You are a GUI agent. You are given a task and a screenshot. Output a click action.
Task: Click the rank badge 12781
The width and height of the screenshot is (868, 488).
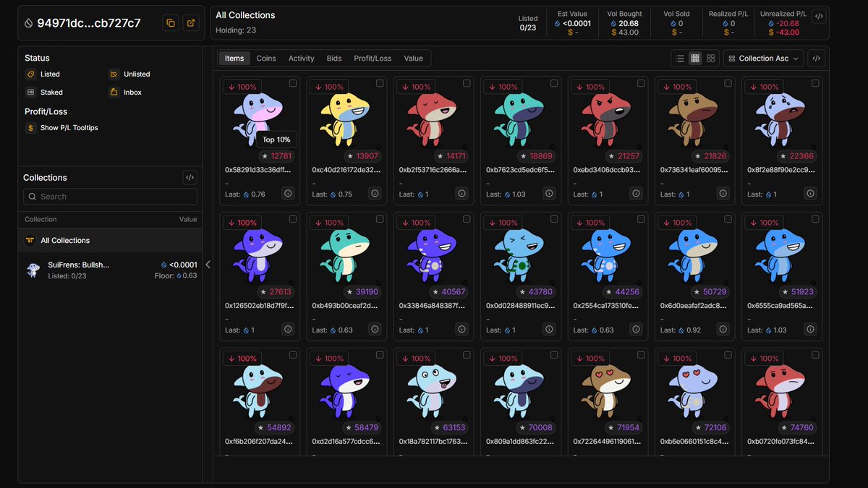point(278,156)
